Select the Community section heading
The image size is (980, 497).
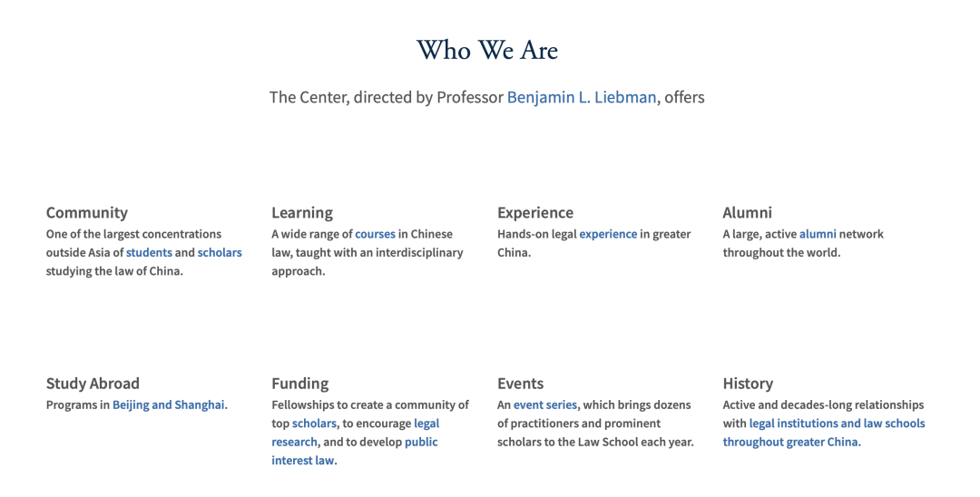[87, 212]
